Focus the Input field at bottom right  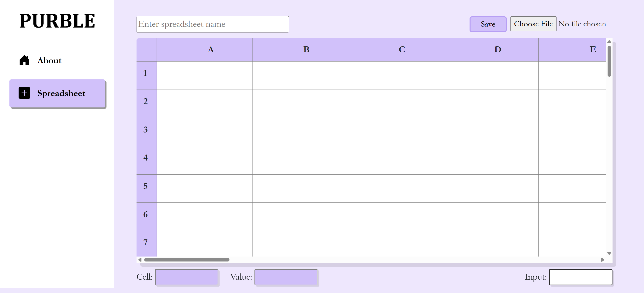tap(581, 277)
